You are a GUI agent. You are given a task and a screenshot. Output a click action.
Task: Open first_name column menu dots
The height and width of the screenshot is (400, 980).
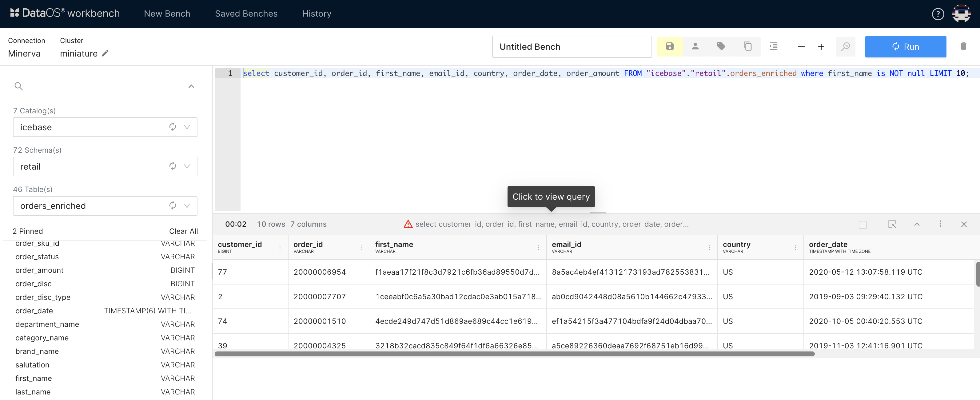pyautogui.click(x=538, y=247)
